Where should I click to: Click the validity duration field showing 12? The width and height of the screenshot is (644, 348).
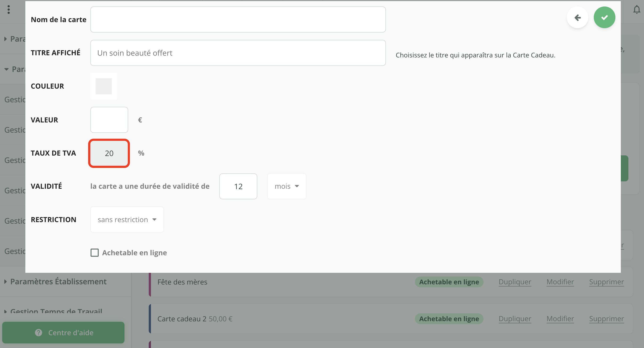[238, 186]
